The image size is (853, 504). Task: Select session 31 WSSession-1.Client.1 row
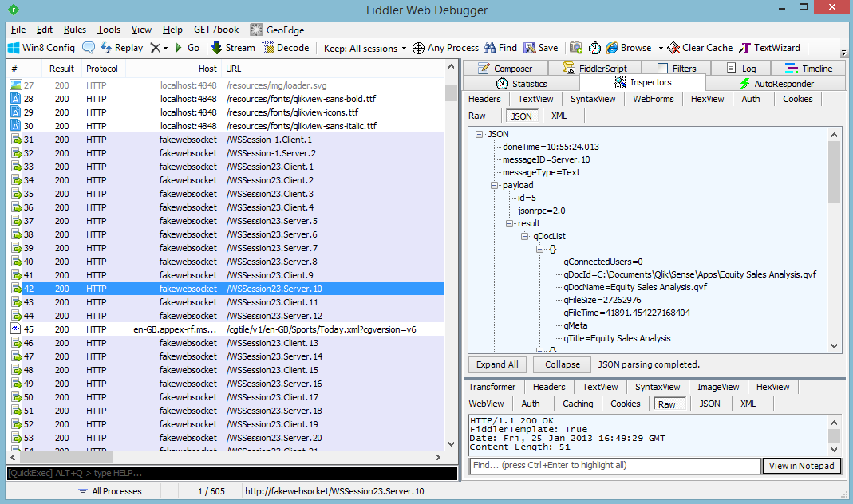click(227, 140)
